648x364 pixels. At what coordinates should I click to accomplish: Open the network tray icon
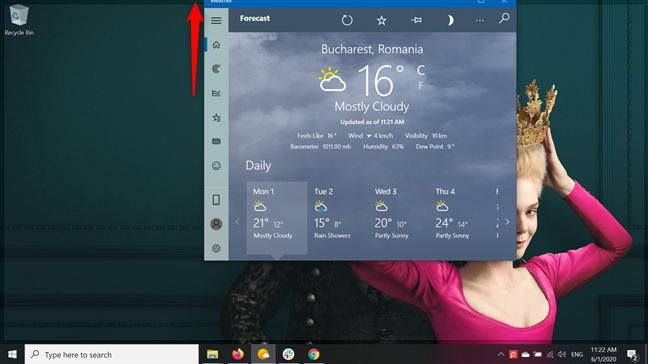pos(550,354)
